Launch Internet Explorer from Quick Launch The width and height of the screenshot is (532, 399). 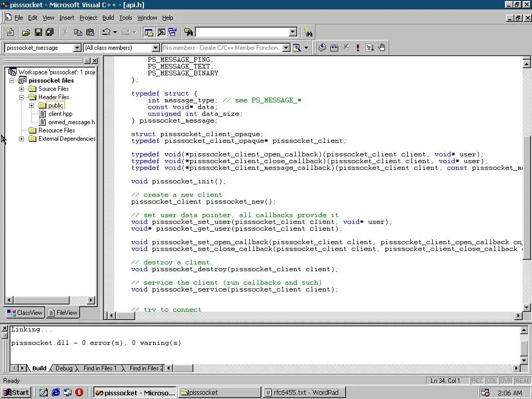(56, 393)
